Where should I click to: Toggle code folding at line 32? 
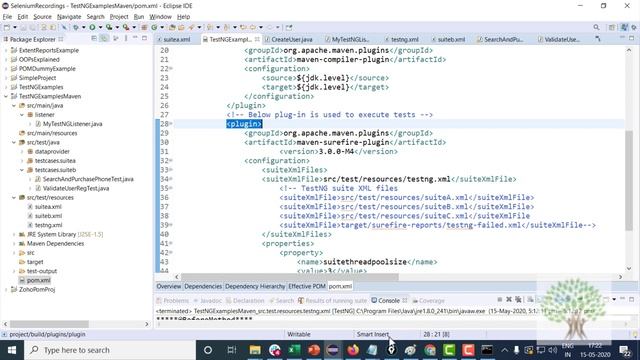[171, 160]
